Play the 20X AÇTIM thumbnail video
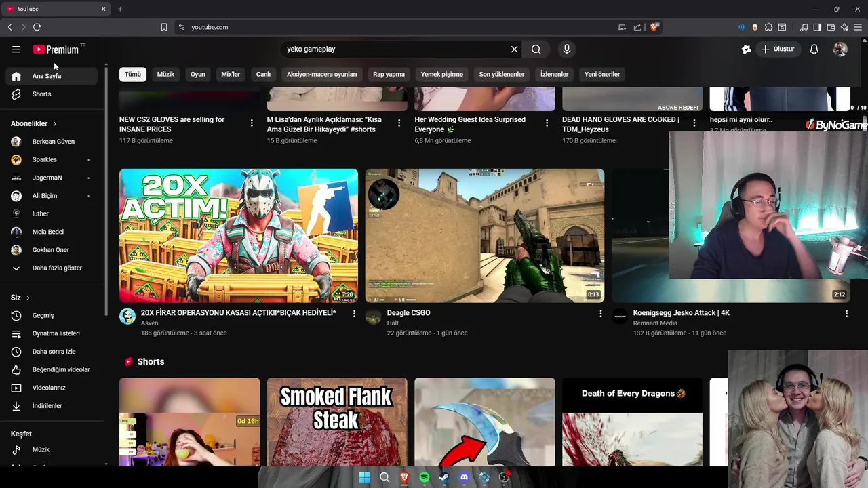The width and height of the screenshot is (868, 488). [x=239, y=235]
